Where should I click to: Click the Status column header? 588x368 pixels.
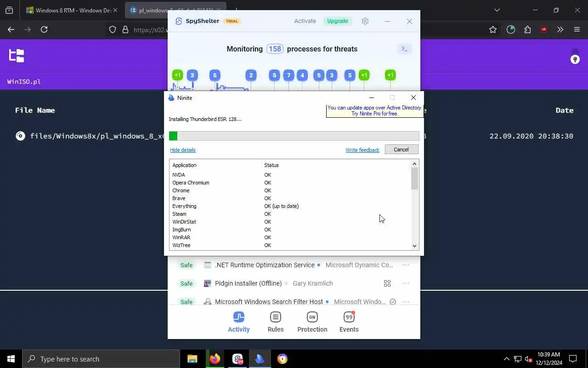pyautogui.click(x=271, y=165)
